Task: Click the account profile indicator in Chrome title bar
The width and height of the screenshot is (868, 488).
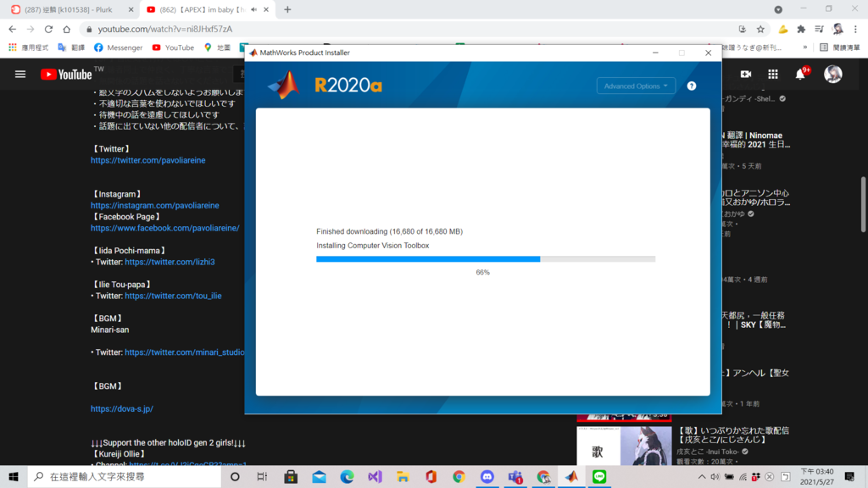Action: tap(778, 9)
